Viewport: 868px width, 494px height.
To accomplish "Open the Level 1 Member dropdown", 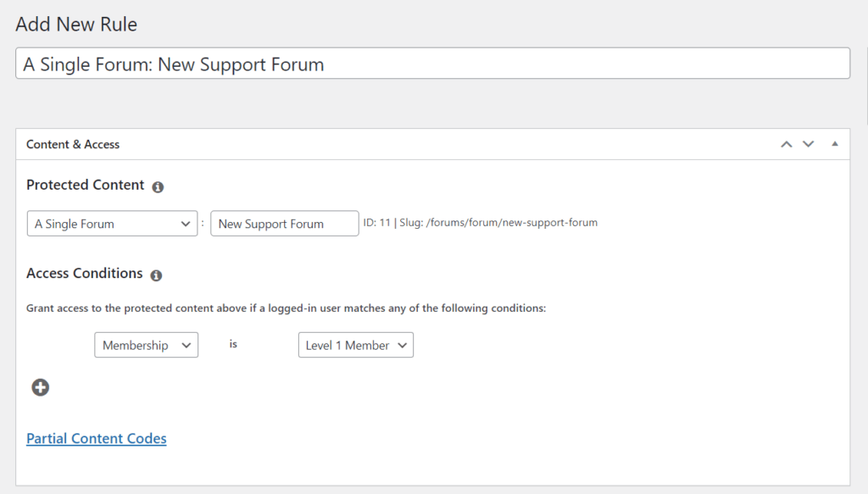I will (355, 345).
